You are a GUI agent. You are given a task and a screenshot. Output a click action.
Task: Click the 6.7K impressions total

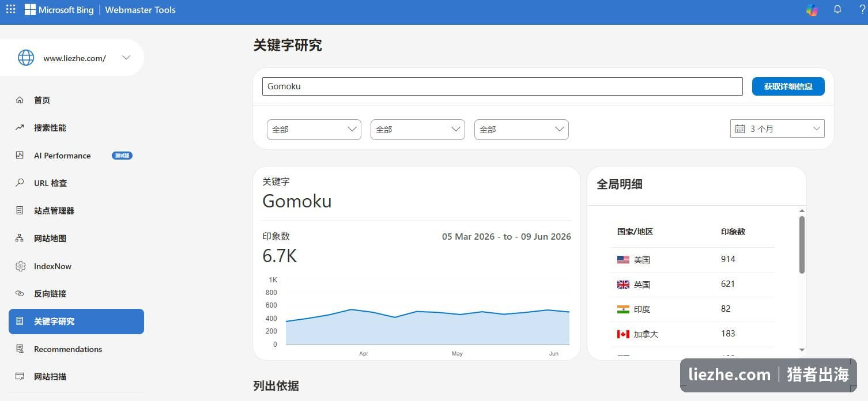coord(280,256)
